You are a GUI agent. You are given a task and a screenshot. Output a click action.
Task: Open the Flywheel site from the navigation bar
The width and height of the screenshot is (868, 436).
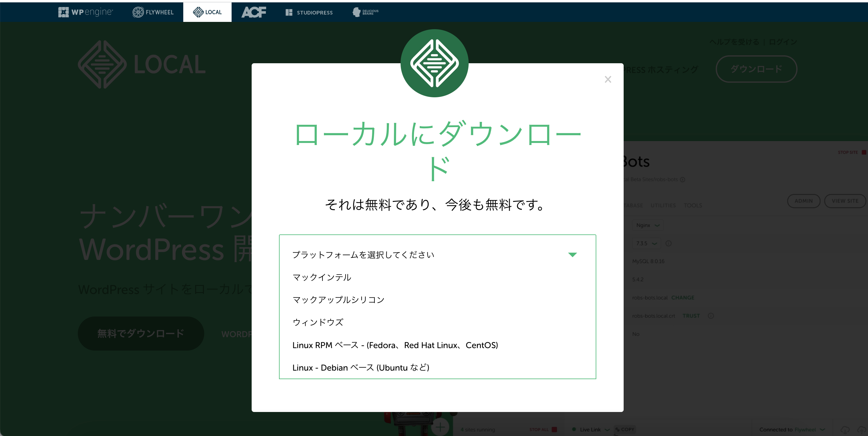pyautogui.click(x=152, y=12)
